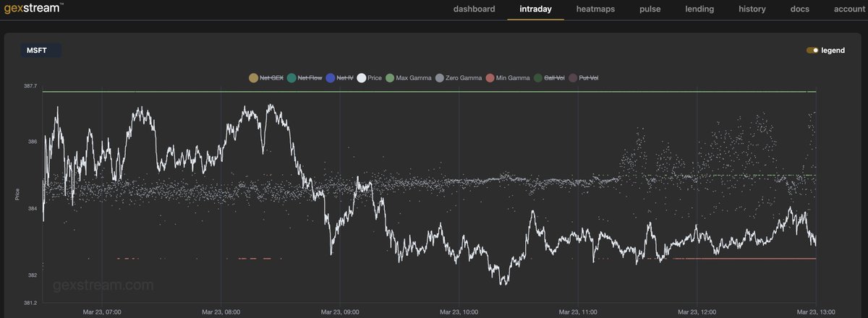Click the Mar 23, 07:00 axis label
The width and height of the screenshot is (868, 318).
click(x=102, y=312)
